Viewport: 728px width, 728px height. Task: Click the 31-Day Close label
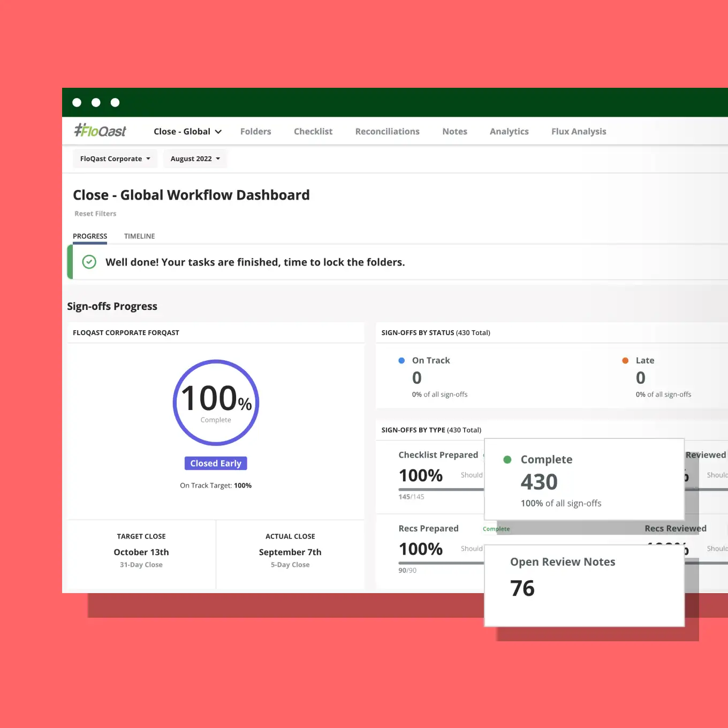click(141, 565)
